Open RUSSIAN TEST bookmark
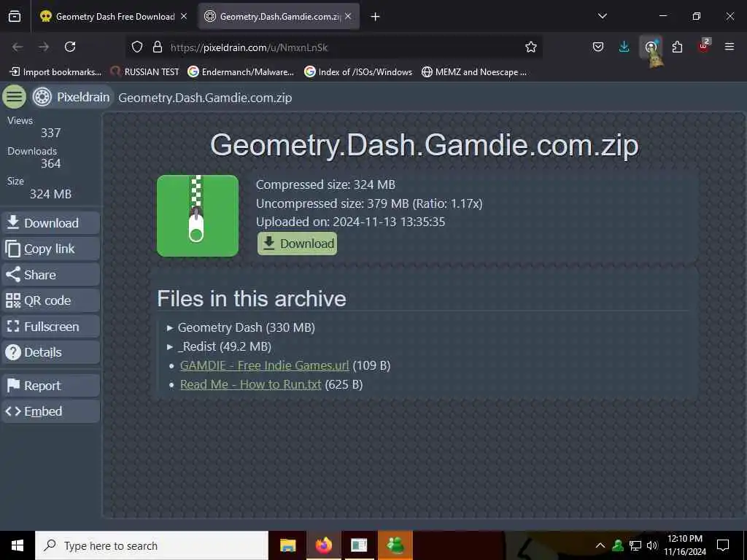747x560 pixels. click(x=144, y=72)
